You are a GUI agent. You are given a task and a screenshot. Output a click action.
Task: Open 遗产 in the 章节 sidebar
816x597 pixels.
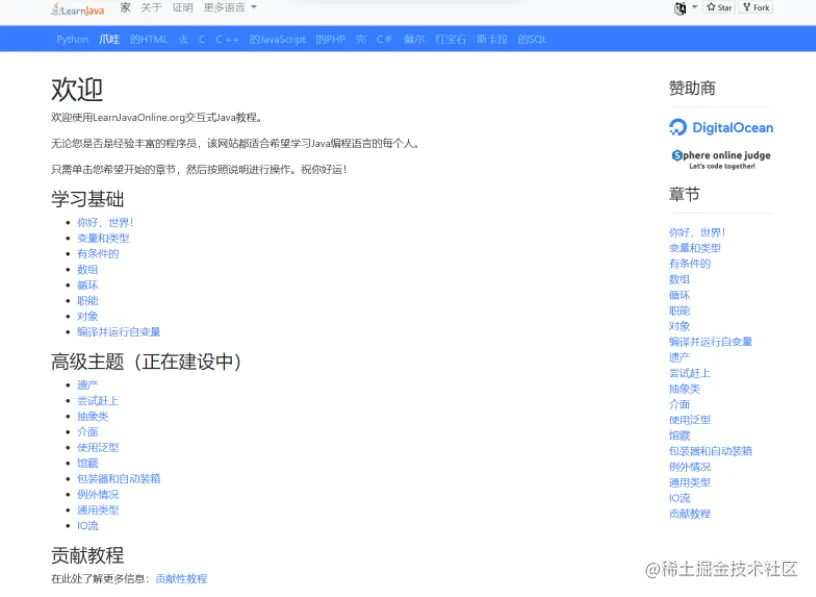coord(679,357)
